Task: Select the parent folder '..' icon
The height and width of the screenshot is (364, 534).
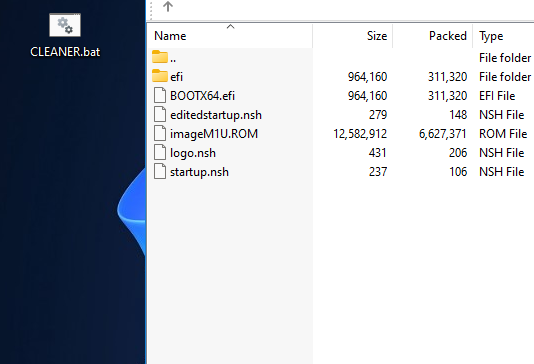Action: coord(160,57)
